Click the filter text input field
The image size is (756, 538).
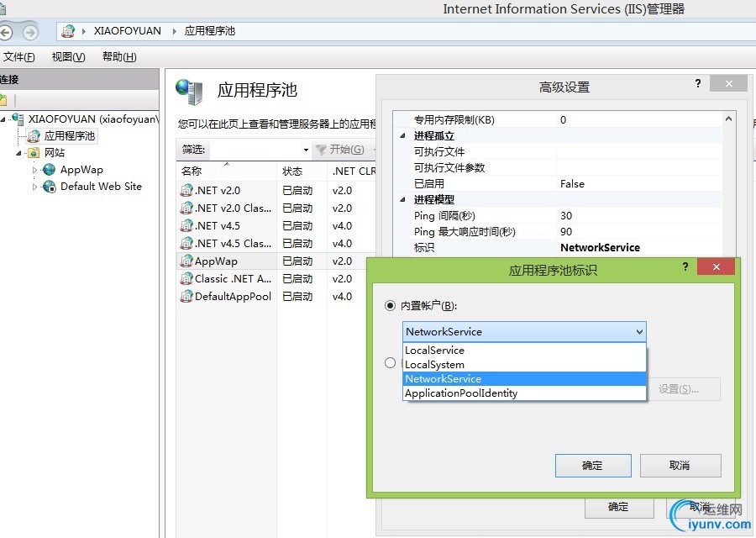point(255,150)
